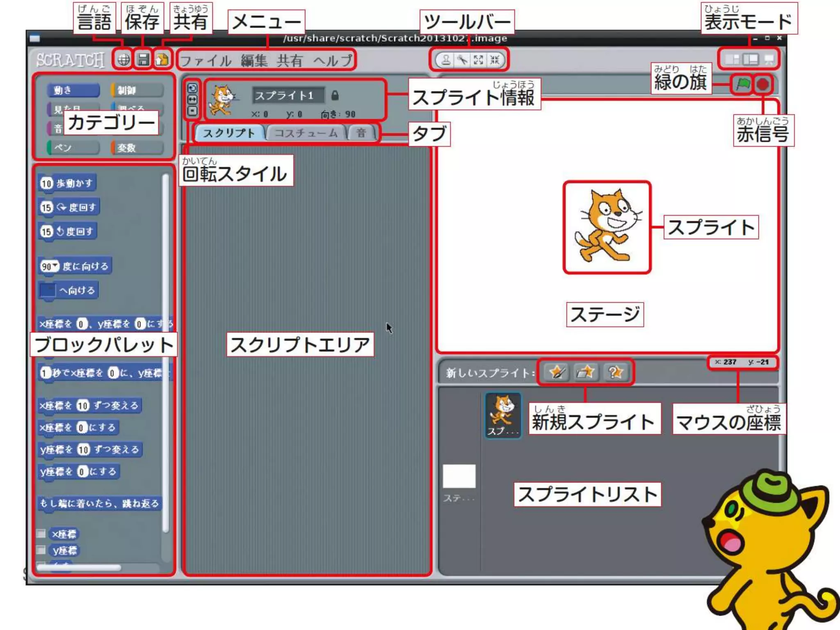Viewport: 840px width, 630px height.
Task: Click the x座標を10ずつ変える block
Action: 89,406
